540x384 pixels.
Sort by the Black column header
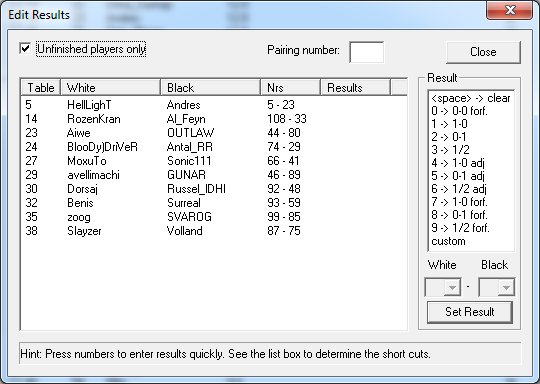210,87
